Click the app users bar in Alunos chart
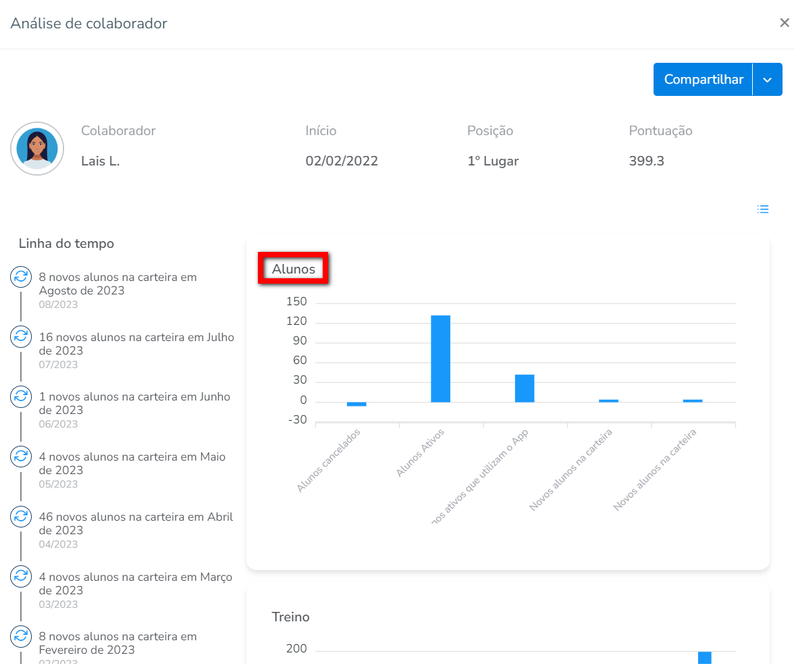Screen dimensions: 794x672 click(x=525, y=388)
